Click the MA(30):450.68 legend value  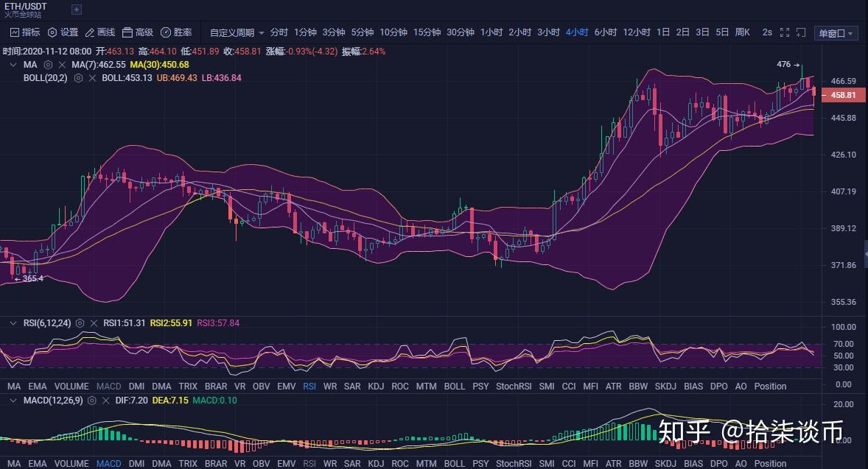pyautogui.click(x=159, y=65)
